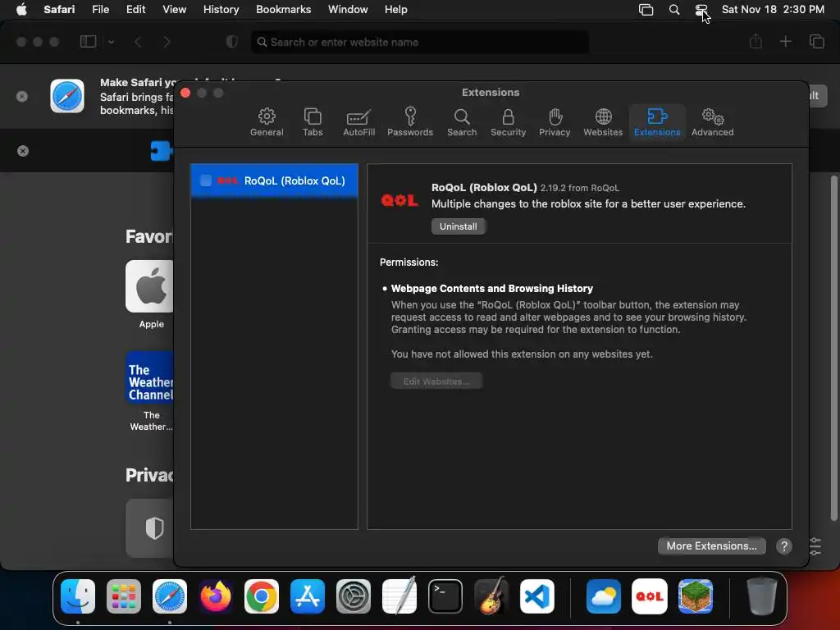Switch to the Websites preferences pane
Image resolution: width=840 pixels, height=630 pixels.
pos(603,122)
